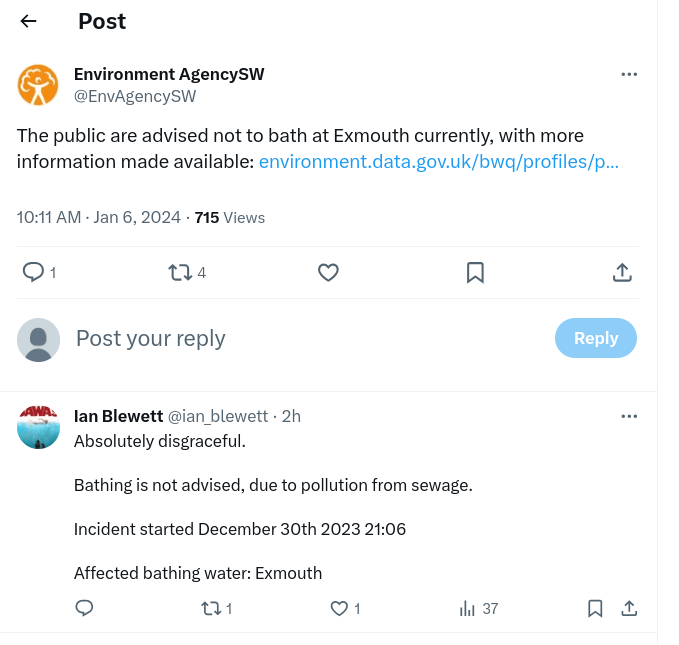This screenshot has height=645, width=679.
Task: Open the environment.data.gov.uk link
Action: click(x=438, y=161)
